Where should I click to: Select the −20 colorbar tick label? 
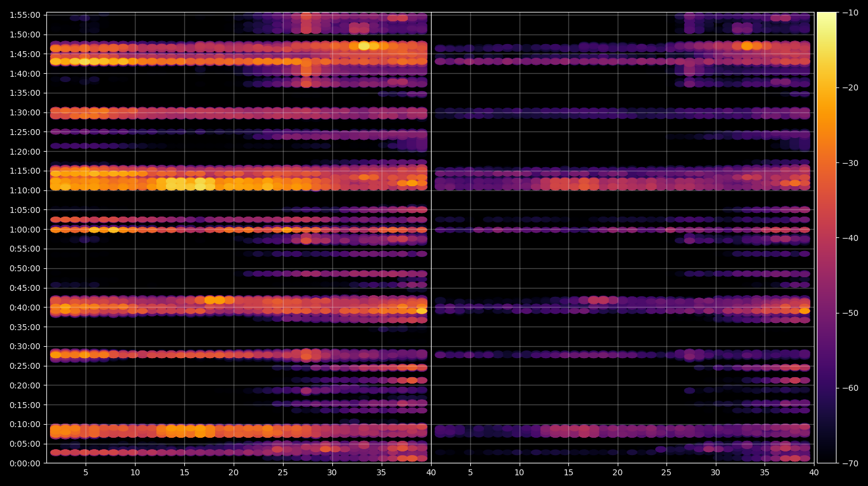pyautogui.click(x=850, y=87)
